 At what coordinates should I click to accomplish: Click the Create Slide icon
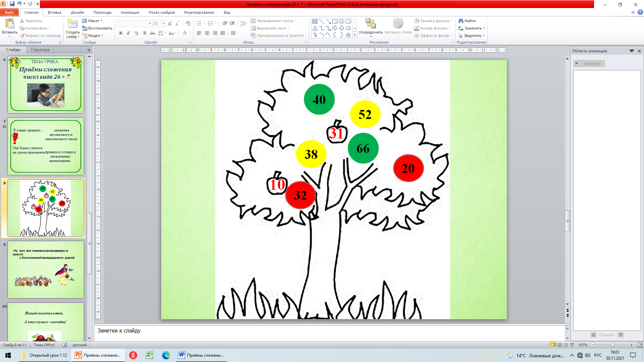coord(72,23)
